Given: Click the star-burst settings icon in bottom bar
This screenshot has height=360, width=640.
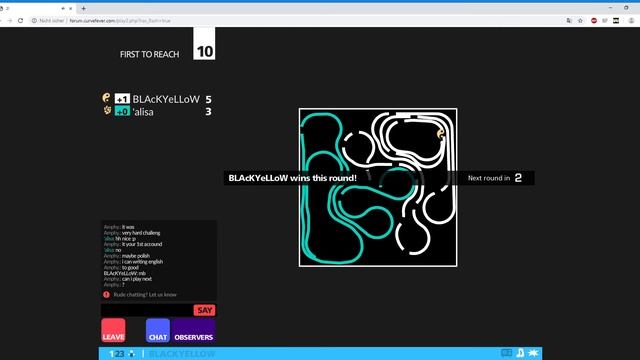Looking at the screenshot, I should click(x=533, y=353).
